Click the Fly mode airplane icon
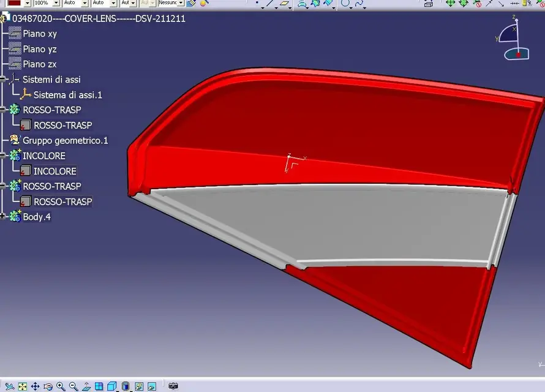Screen dimensions: 545x392 (9, 386)
